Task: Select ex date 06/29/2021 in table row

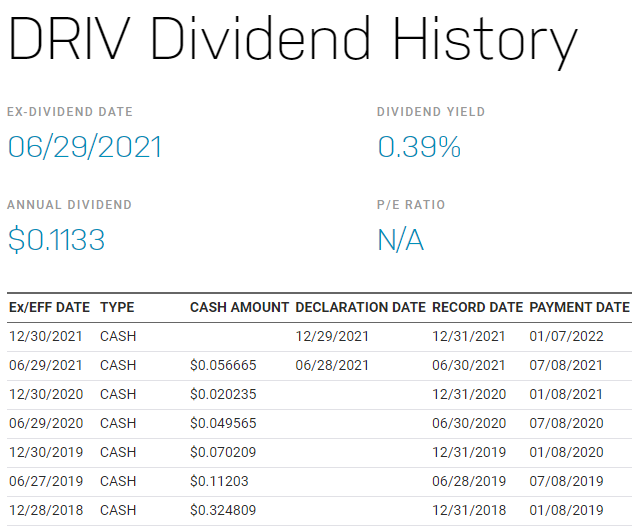Action: point(46,365)
